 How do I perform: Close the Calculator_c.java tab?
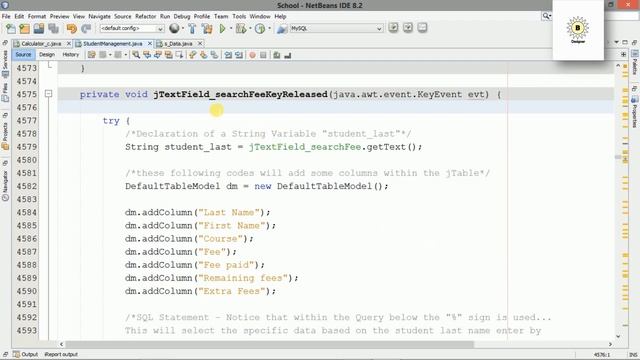[69, 44]
